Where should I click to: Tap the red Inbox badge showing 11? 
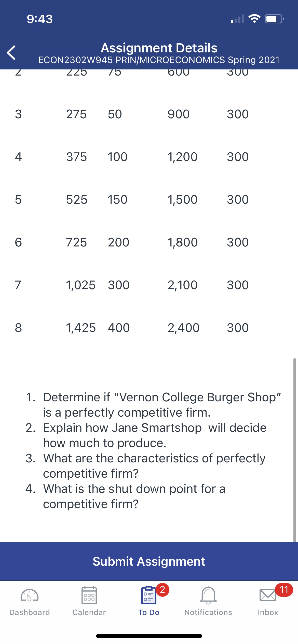[284, 590]
